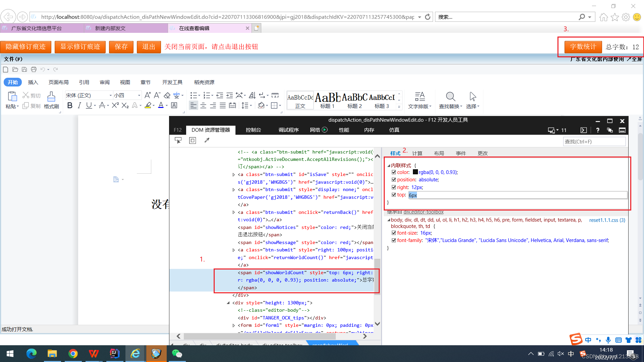
Task: Click the justify paragraph icon
Action: click(223, 106)
